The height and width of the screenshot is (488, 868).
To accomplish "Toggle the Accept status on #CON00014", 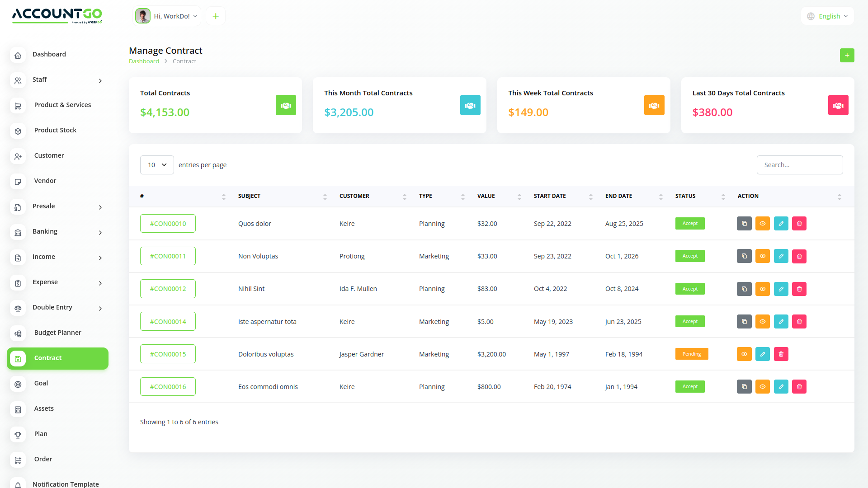I will [689, 321].
